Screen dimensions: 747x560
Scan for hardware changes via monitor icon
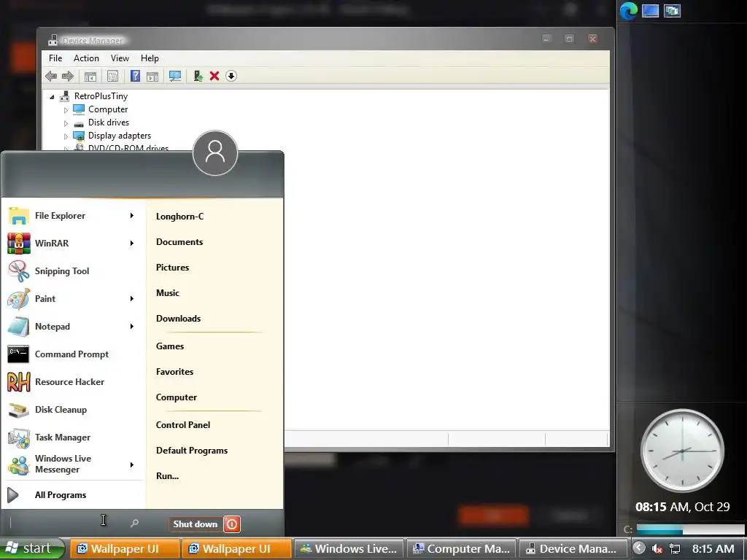(x=175, y=76)
